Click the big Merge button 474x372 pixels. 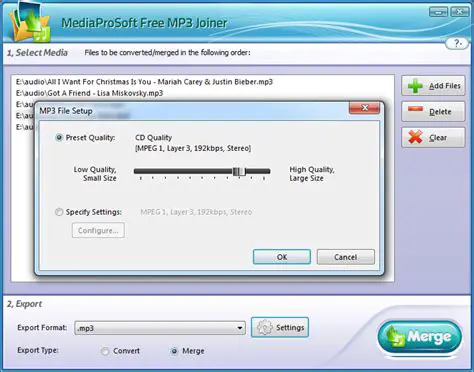click(x=420, y=337)
